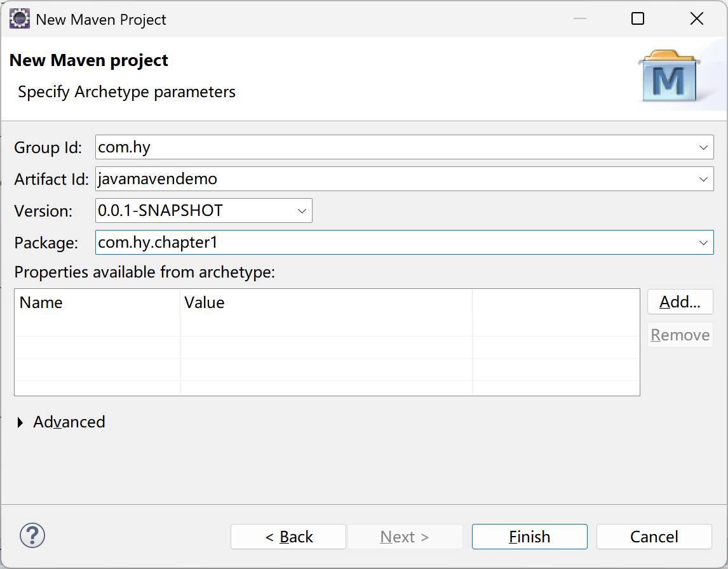The width and height of the screenshot is (728, 569).
Task: Click the Artifact Id label
Action: pyautogui.click(x=51, y=179)
